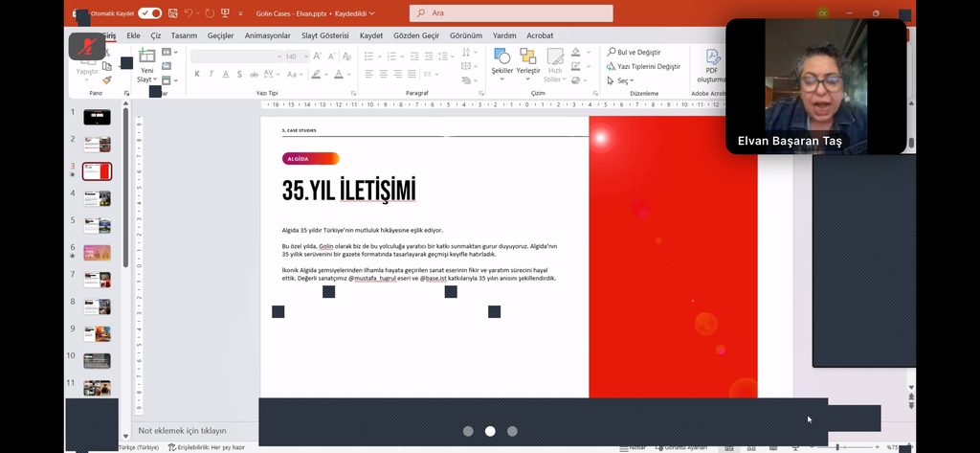Viewport: 980px width, 453px height.
Task: Open the Tasarım ribbon tab
Action: point(184,35)
